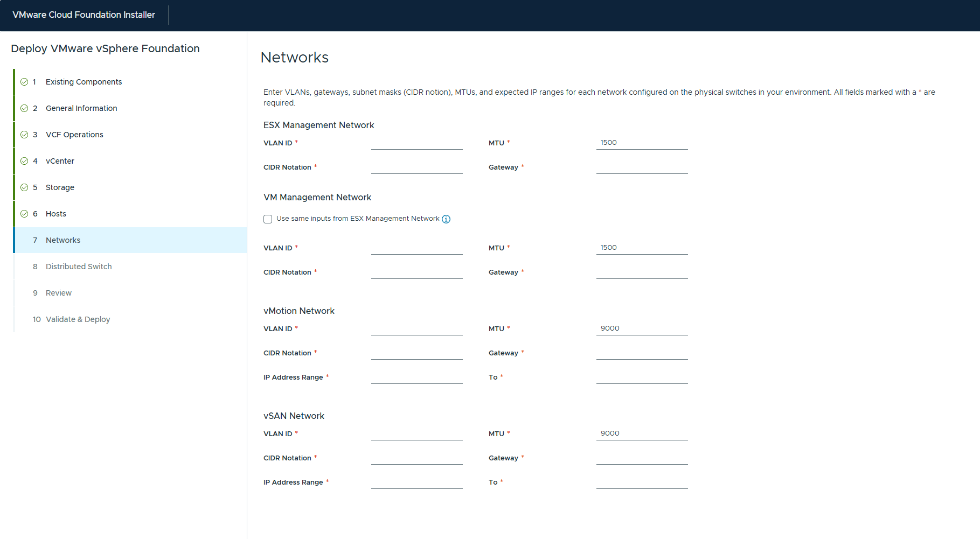The height and width of the screenshot is (539, 980).
Task: Click the Existing Components completed checkmark icon
Action: pos(24,82)
